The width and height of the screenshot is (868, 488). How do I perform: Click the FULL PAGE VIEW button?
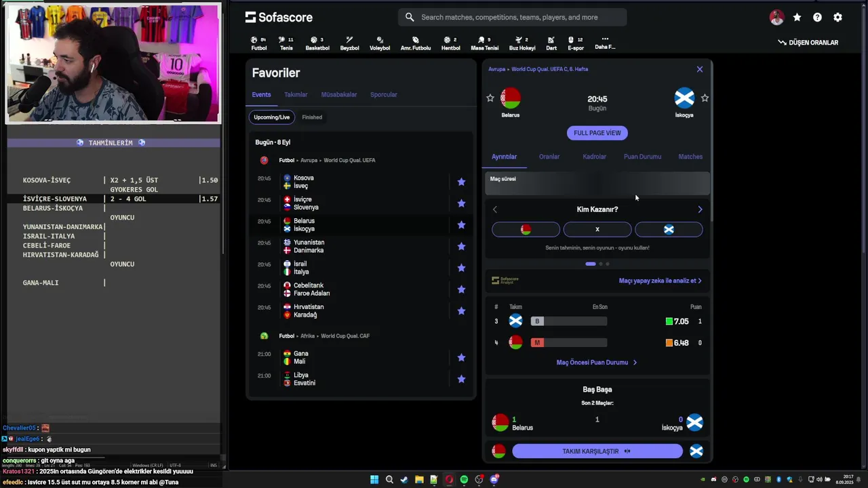point(597,133)
